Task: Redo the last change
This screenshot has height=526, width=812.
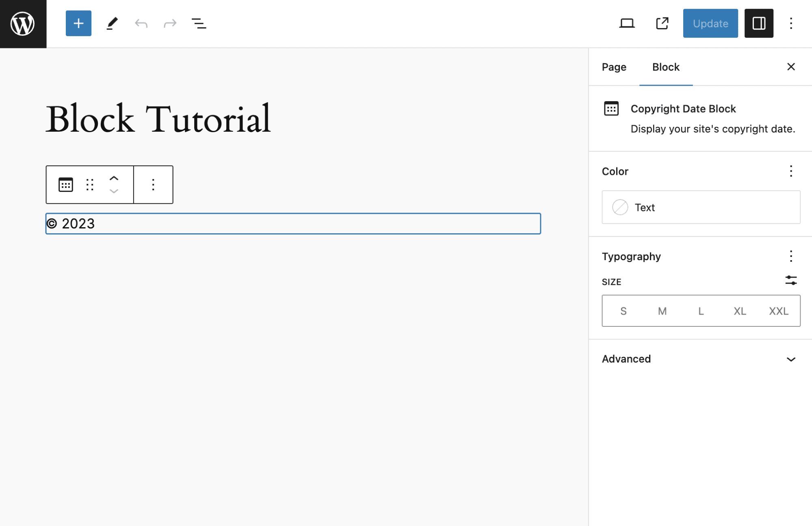Action: coord(170,23)
